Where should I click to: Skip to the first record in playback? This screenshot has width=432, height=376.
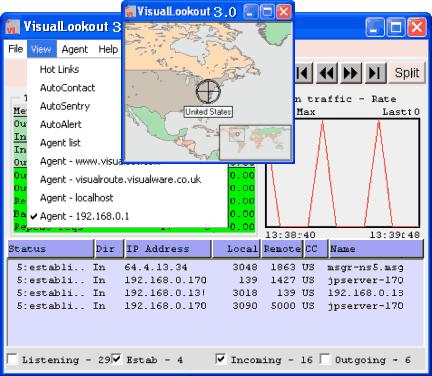[303, 72]
